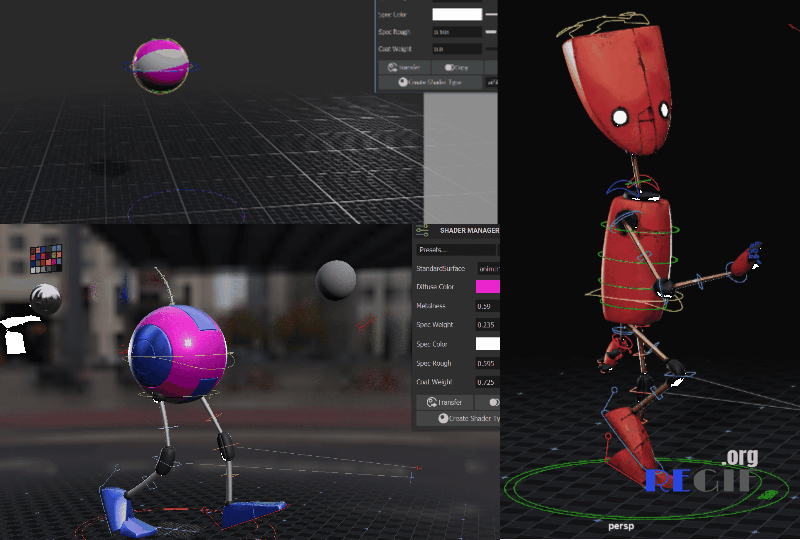The image size is (800, 540).
Task: Click the Spec Weight label
Action: (435, 325)
